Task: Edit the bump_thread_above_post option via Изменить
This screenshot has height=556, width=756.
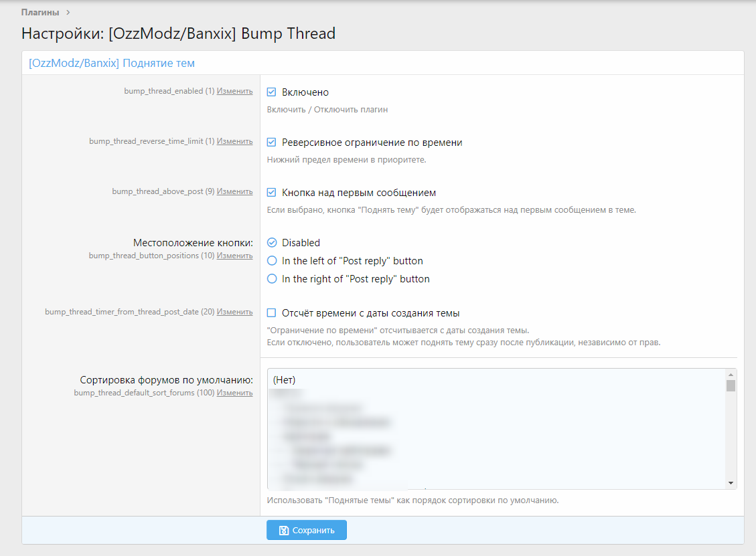Action: click(234, 191)
